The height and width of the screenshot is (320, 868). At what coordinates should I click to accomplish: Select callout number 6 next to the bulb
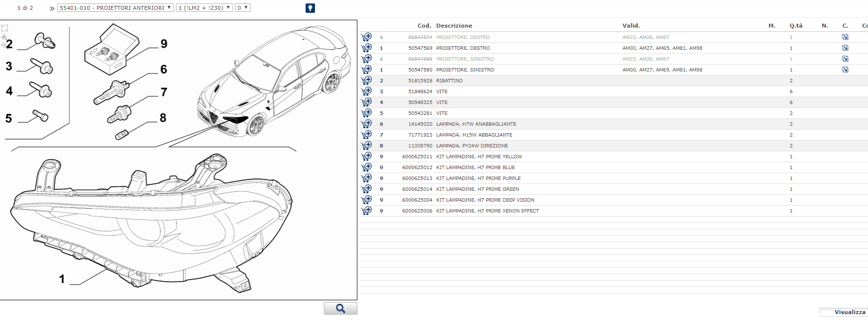(x=164, y=70)
